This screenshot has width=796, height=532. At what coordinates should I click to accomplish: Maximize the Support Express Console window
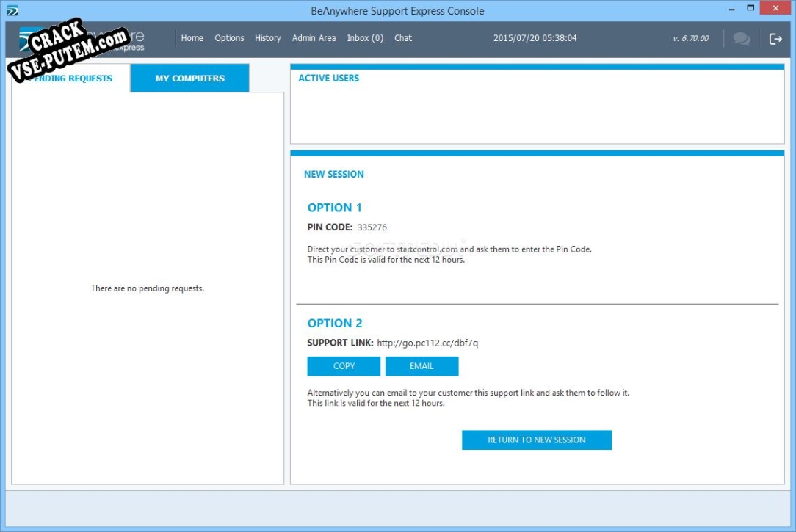pyautogui.click(x=750, y=8)
